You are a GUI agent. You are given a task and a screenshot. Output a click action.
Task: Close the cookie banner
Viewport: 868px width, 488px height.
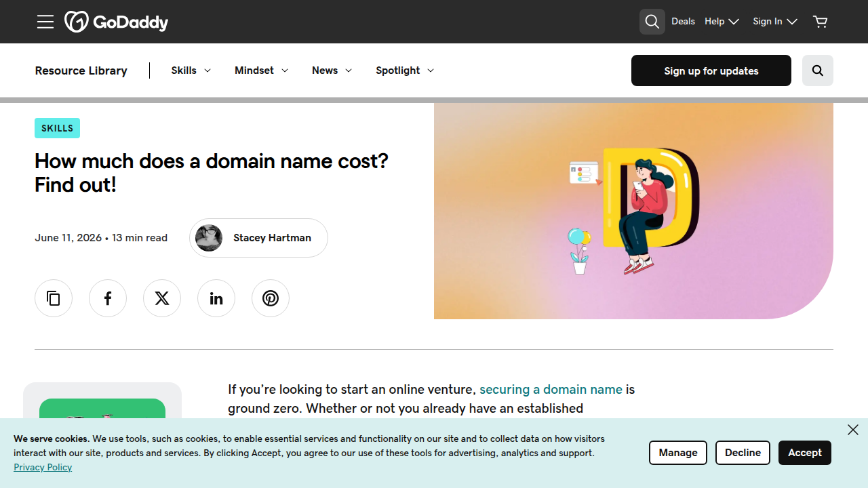(x=853, y=430)
